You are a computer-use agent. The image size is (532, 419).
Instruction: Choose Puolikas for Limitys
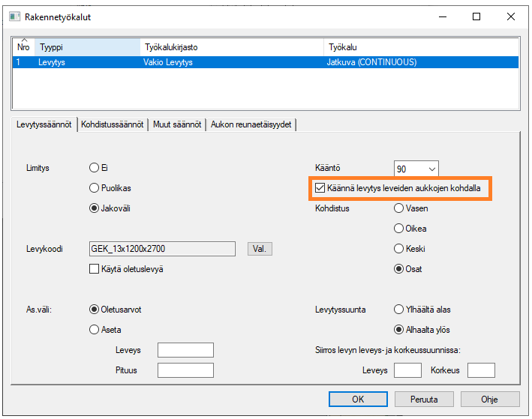95,188
